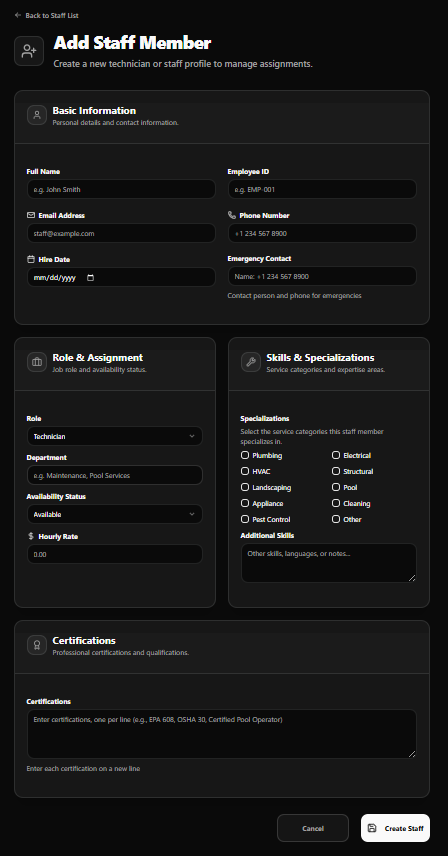Grab the resize handle of Additional Skills textarea
The width and height of the screenshot is (448, 856).
[x=412, y=578]
